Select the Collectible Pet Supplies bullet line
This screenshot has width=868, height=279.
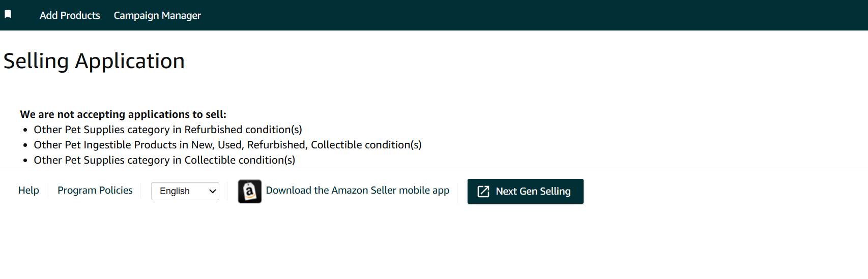164,160
